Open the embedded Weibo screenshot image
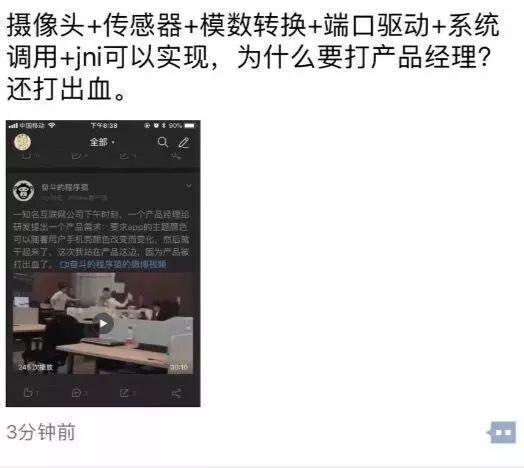This screenshot has width=524, height=468. [103, 263]
